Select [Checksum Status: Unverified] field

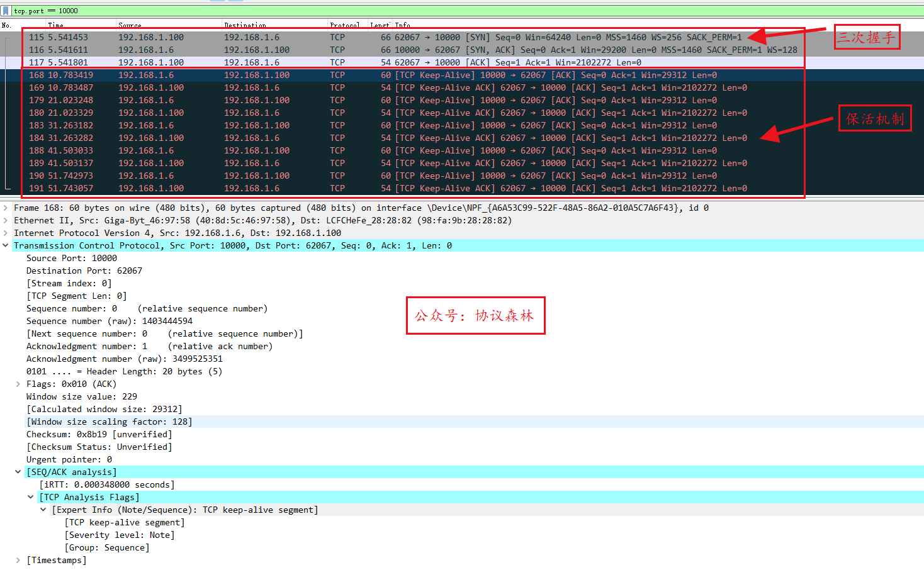point(99,447)
